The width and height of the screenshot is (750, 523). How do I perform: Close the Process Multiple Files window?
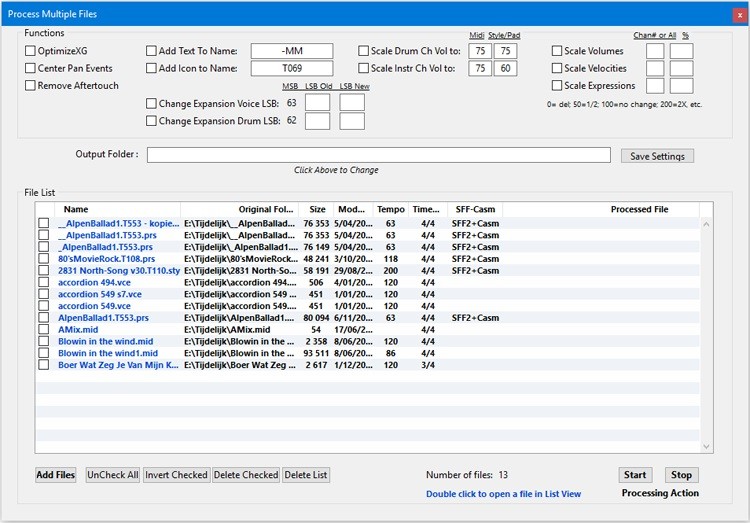point(739,15)
